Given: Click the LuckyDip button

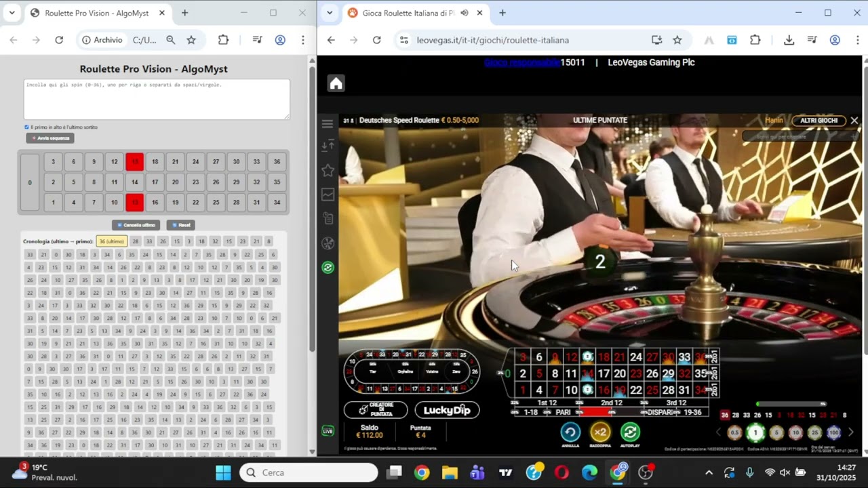Looking at the screenshot, I should pyautogui.click(x=447, y=410).
